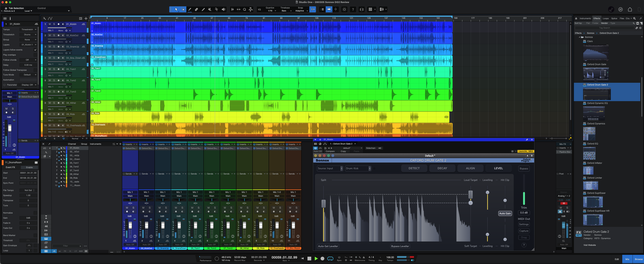Click the Oxford Drum Gate help question mark
This screenshot has width=644, height=264.
click(x=524, y=245)
